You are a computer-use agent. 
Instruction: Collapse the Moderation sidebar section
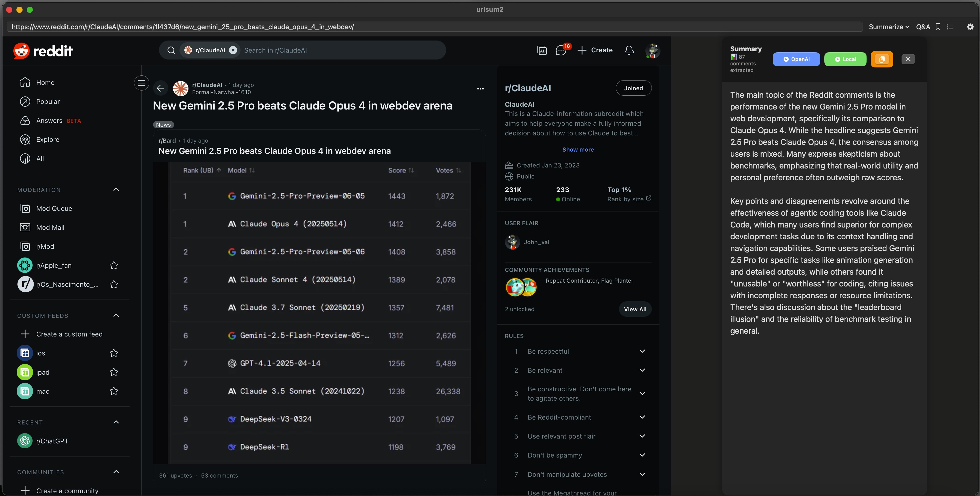116,190
